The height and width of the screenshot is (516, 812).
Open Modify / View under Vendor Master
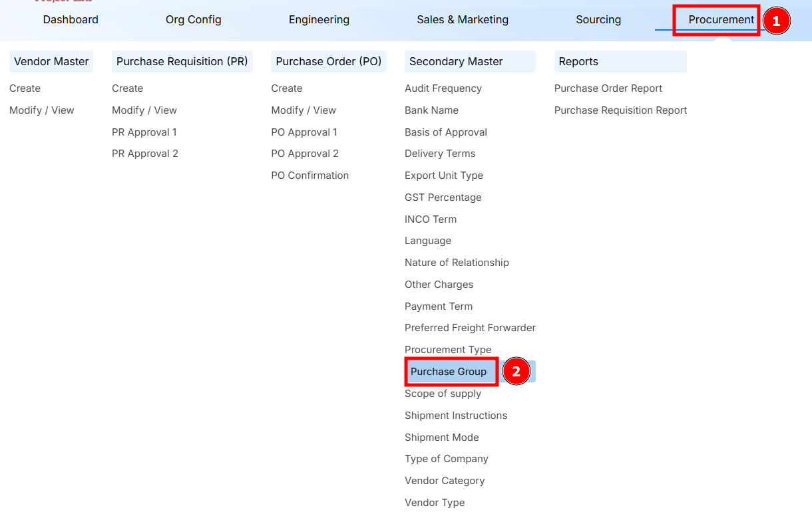42,110
